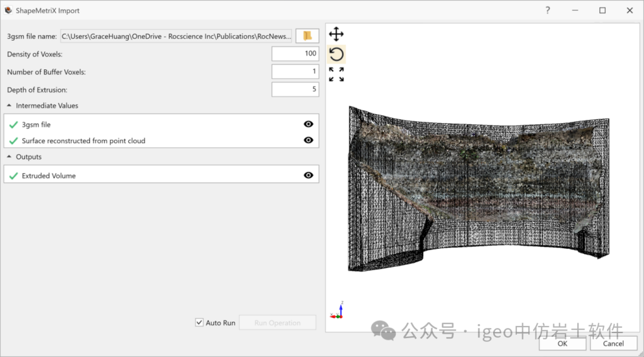Activate the rotate view tool
The image size is (644, 357).
point(336,54)
